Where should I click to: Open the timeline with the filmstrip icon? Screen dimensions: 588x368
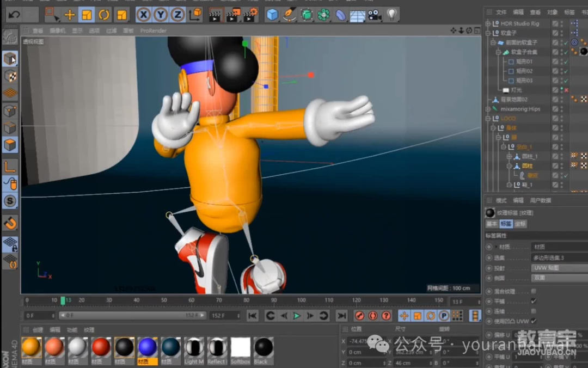(475, 316)
